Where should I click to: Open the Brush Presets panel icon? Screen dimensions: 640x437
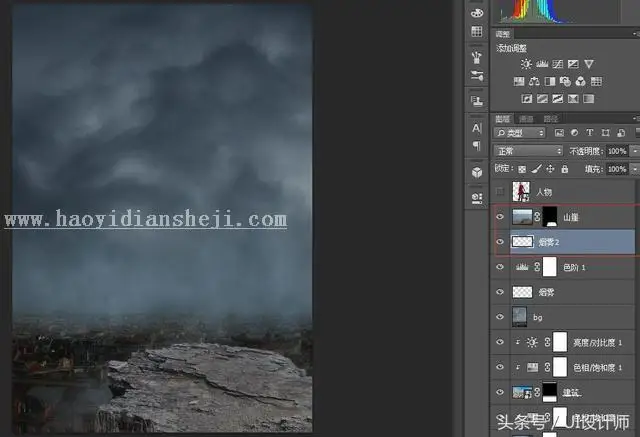477,58
